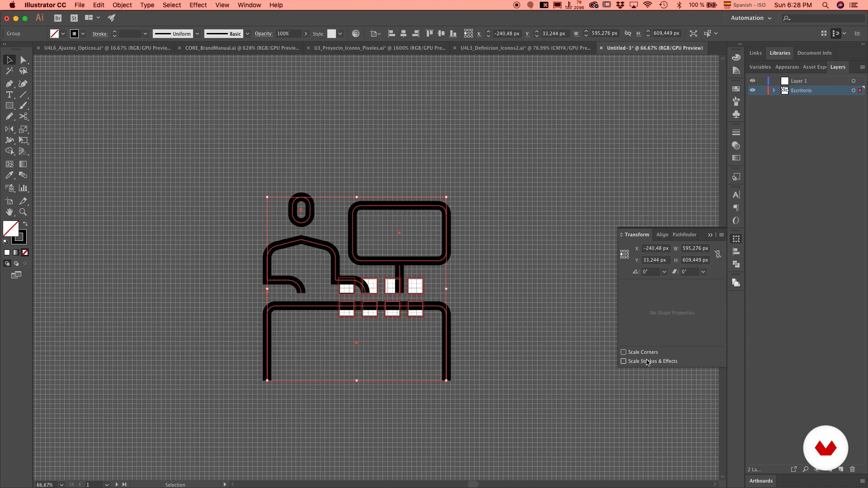Open the Artboards panel
This screenshot has width=868, height=488.
pyautogui.click(x=761, y=481)
